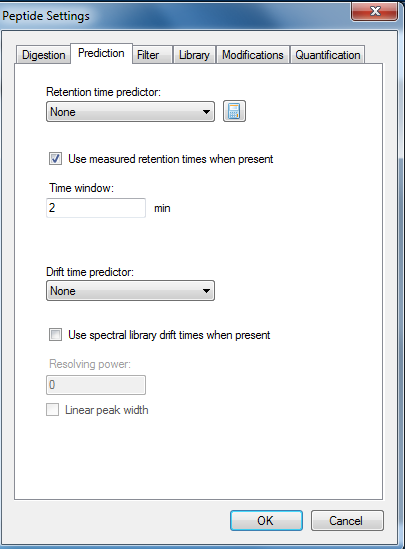Enable Use spectral library drift times
The image size is (405, 549).
click(55, 334)
